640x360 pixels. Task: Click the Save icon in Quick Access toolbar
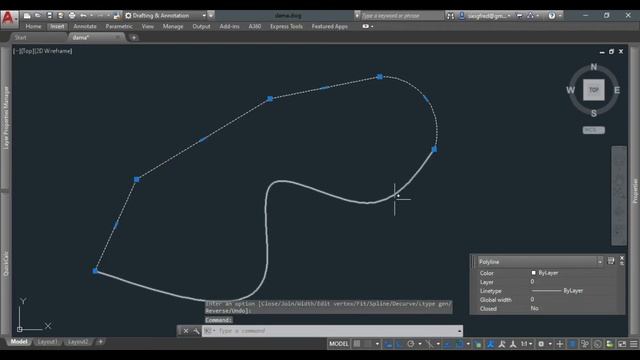[x=49, y=16]
